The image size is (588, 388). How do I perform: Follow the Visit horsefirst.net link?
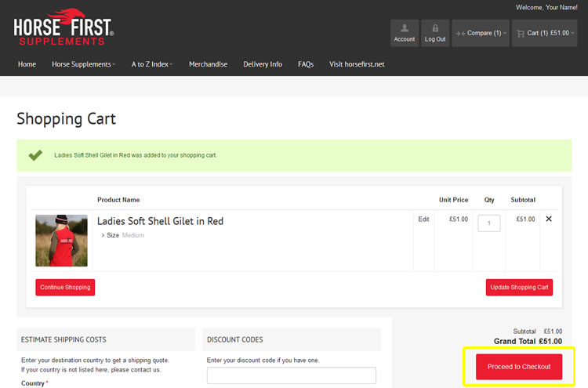click(x=357, y=64)
